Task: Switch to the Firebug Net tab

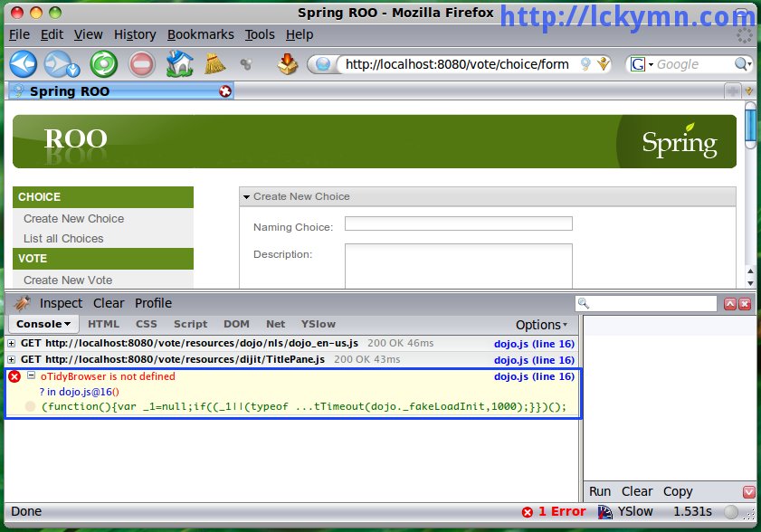Action: [x=275, y=324]
